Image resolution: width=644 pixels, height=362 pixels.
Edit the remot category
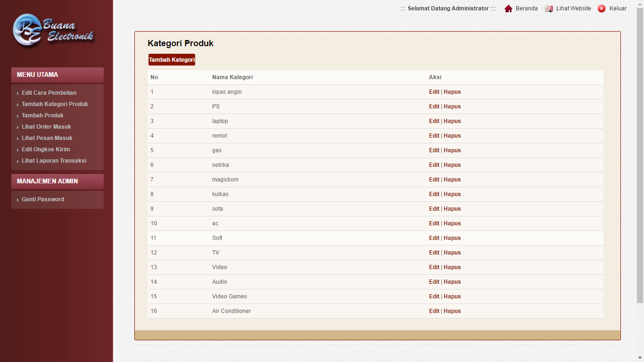(x=434, y=136)
